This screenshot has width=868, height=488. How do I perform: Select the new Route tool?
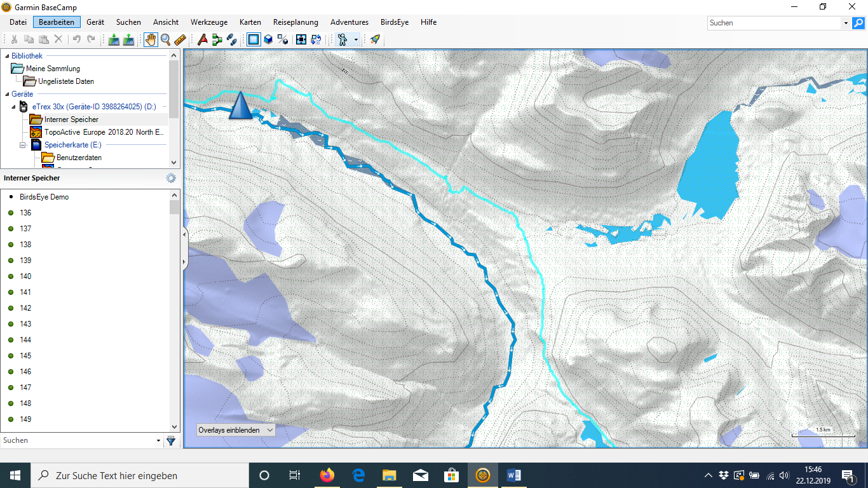(x=217, y=39)
